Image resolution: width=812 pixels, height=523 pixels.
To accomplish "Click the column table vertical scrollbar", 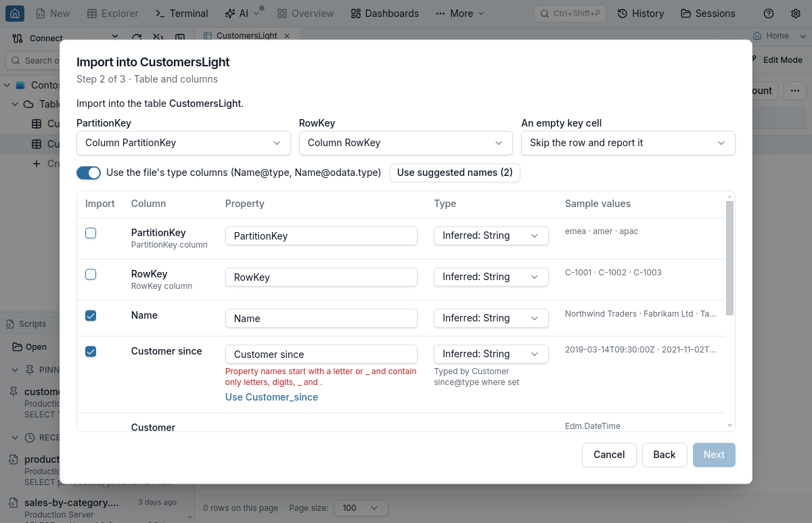I will point(729,257).
